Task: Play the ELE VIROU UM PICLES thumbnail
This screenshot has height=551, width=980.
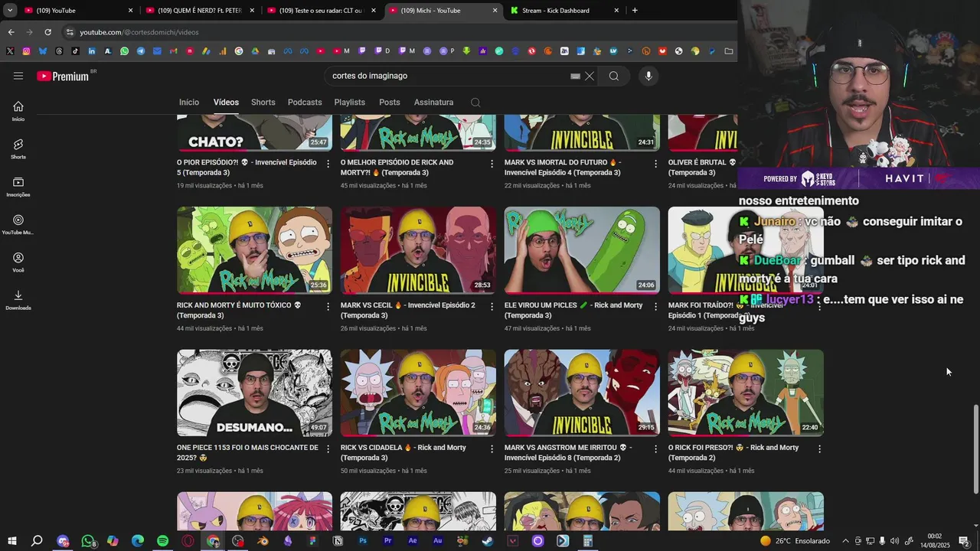Action: click(582, 250)
